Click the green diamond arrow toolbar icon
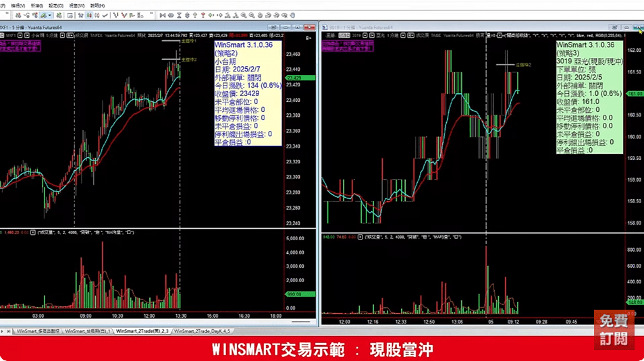The image size is (644, 361). 211,16
